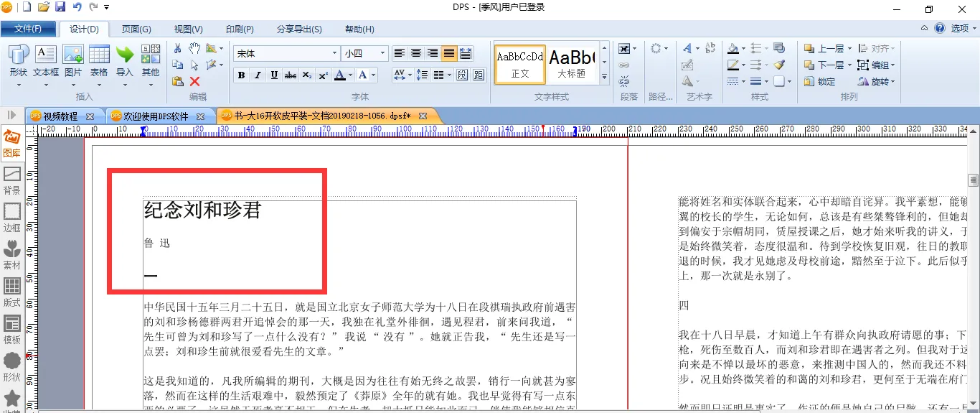Toggle Bold formatting
The height and width of the screenshot is (413, 980).
point(241,75)
